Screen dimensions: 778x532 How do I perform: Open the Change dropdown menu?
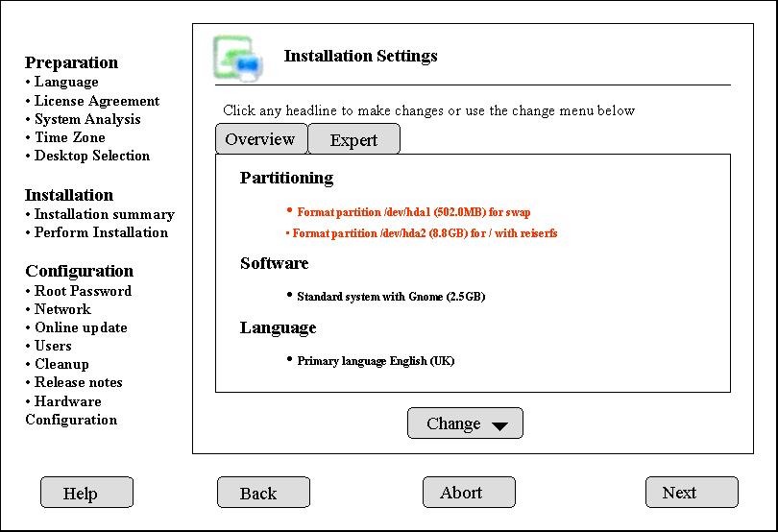tap(465, 423)
